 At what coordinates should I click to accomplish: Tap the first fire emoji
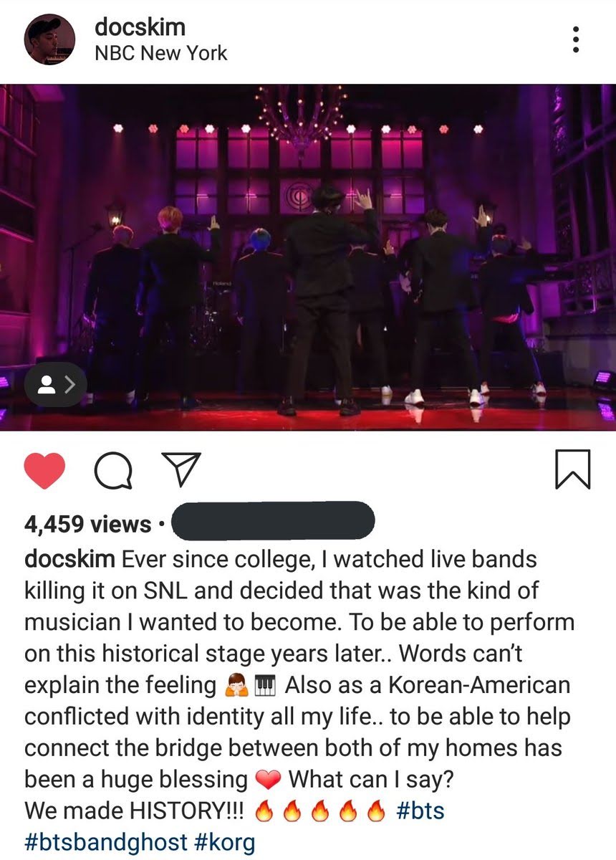click(264, 811)
